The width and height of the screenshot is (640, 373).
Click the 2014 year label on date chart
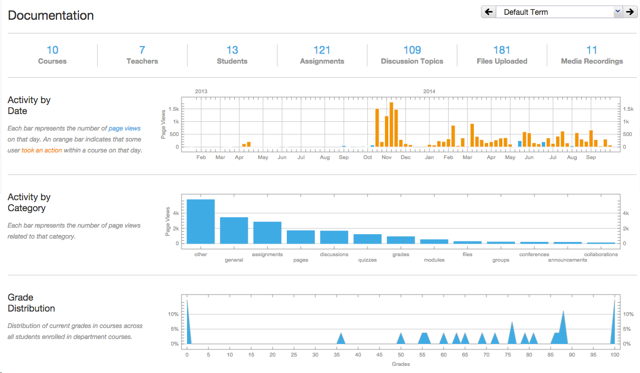point(429,91)
